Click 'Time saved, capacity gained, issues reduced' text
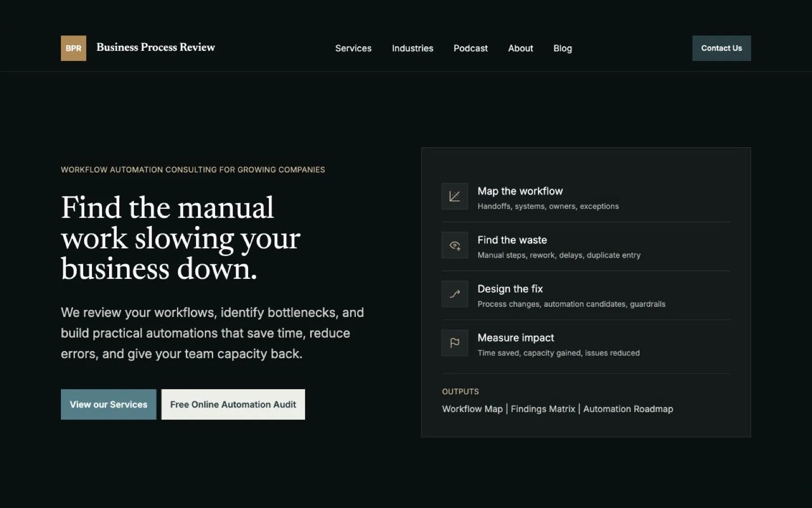Viewport: 812px width, 508px height. [x=558, y=353]
